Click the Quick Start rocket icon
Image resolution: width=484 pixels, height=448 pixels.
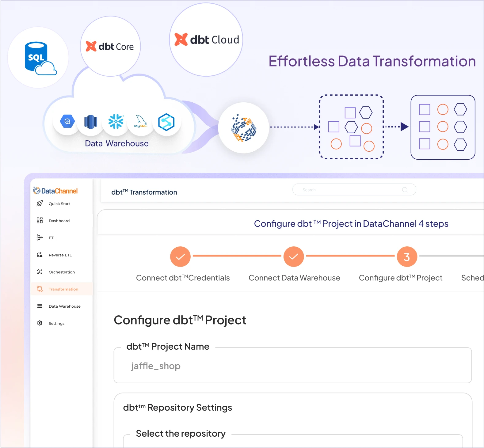[40, 203]
